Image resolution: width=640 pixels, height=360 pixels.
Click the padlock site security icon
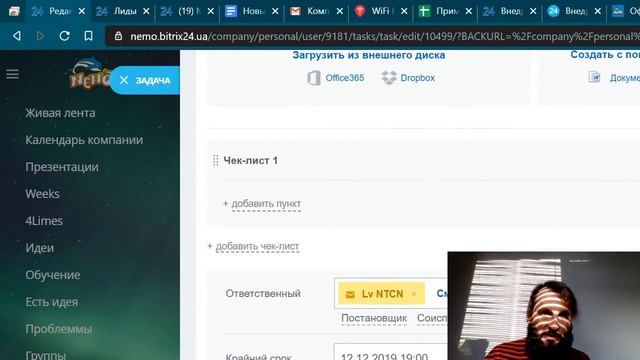click(x=118, y=36)
